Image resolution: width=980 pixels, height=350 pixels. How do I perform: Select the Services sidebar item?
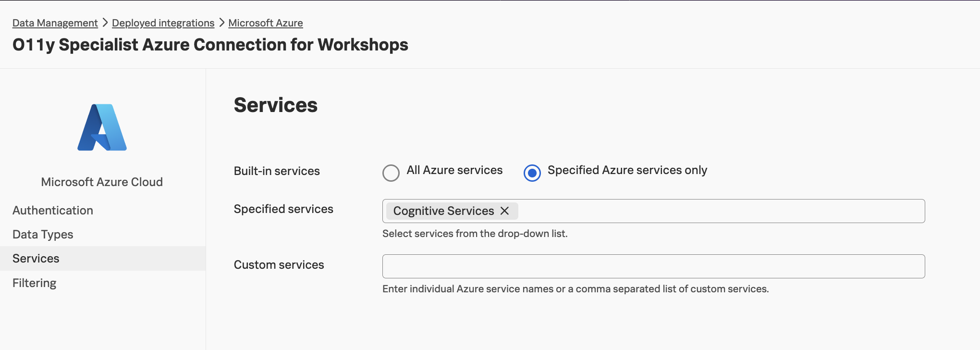coord(103,258)
